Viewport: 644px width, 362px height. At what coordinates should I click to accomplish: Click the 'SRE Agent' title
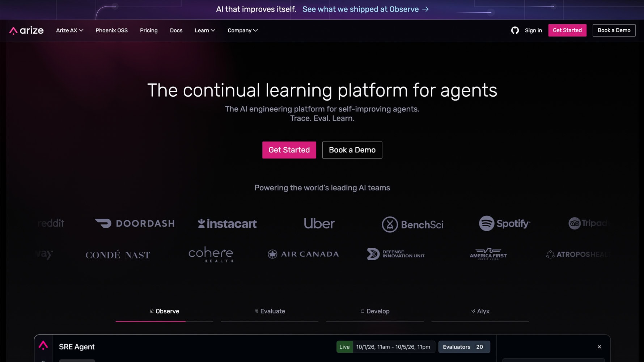pos(77,347)
